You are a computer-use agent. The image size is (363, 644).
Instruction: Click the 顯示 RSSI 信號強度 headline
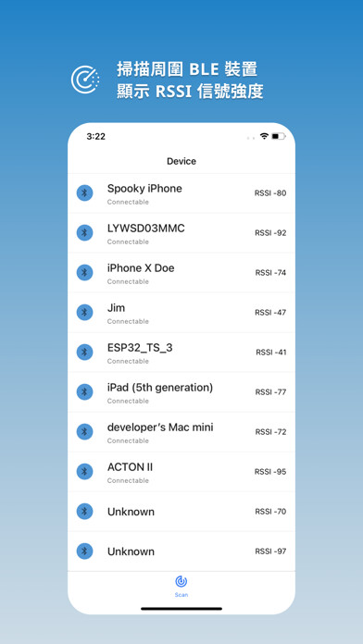(x=190, y=92)
